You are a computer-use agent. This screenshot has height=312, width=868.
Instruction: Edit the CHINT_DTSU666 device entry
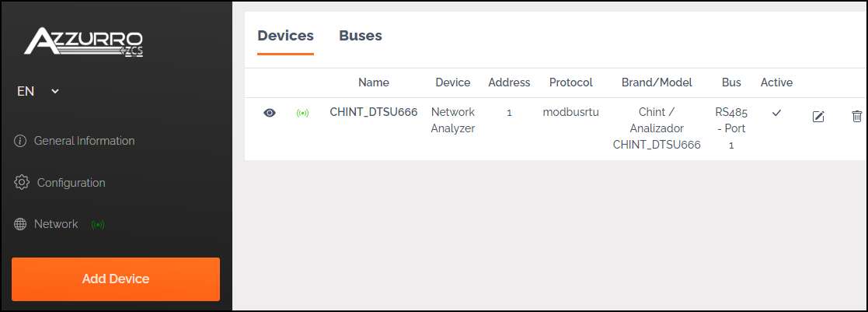tap(818, 117)
